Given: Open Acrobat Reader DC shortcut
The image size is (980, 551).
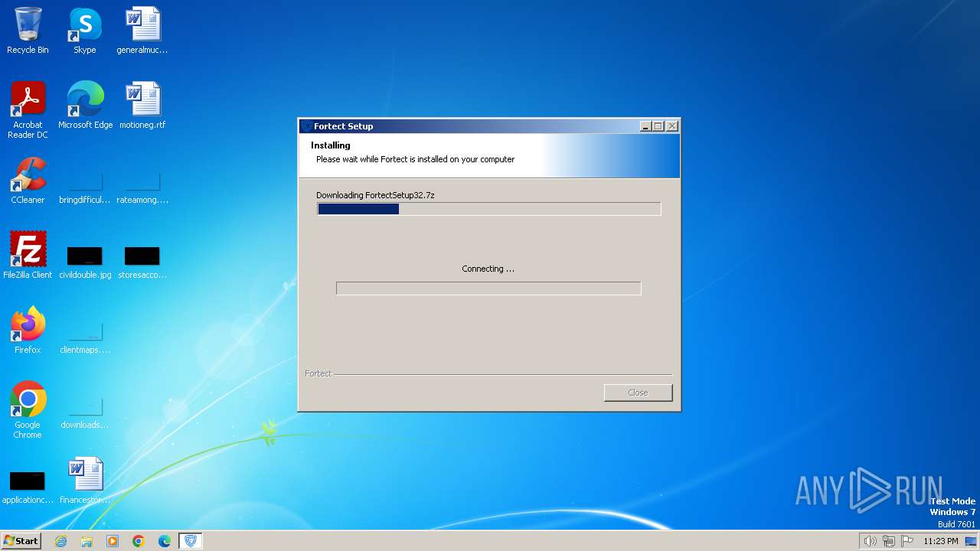Looking at the screenshot, I should tap(28, 110).
